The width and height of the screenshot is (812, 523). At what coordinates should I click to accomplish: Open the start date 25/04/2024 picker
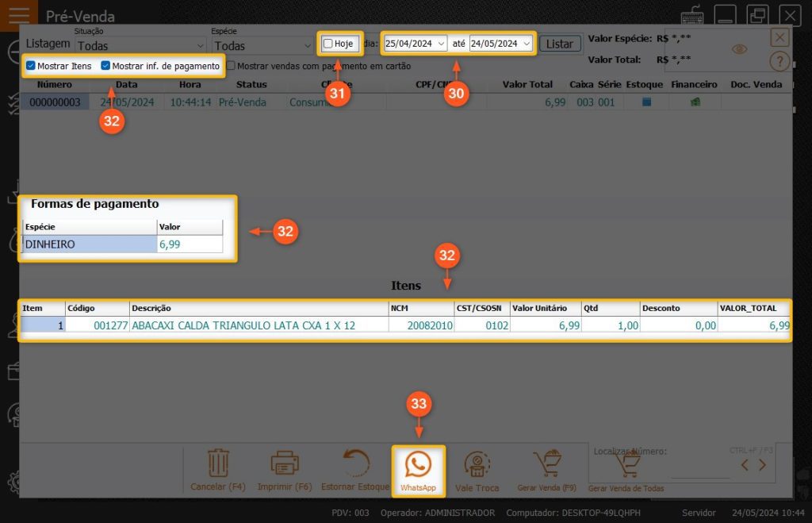[442, 44]
